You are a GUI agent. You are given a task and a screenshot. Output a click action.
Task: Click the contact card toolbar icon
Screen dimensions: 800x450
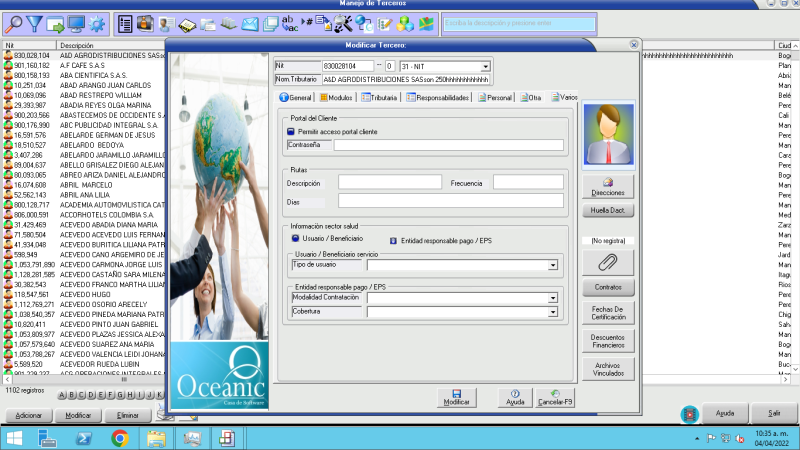click(166, 24)
